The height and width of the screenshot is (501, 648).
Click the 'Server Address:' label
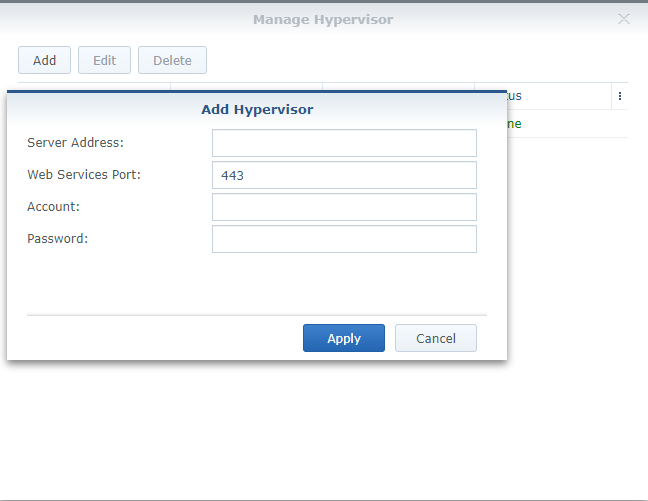pyautogui.click(x=76, y=143)
